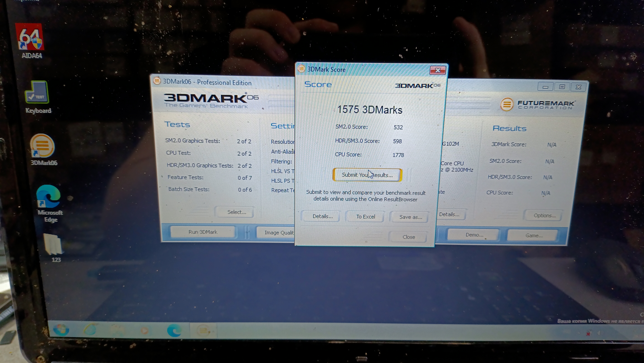Click CPU Score value 1778
The width and height of the screenshot is (644, 363).
click(x=398, y=155)
